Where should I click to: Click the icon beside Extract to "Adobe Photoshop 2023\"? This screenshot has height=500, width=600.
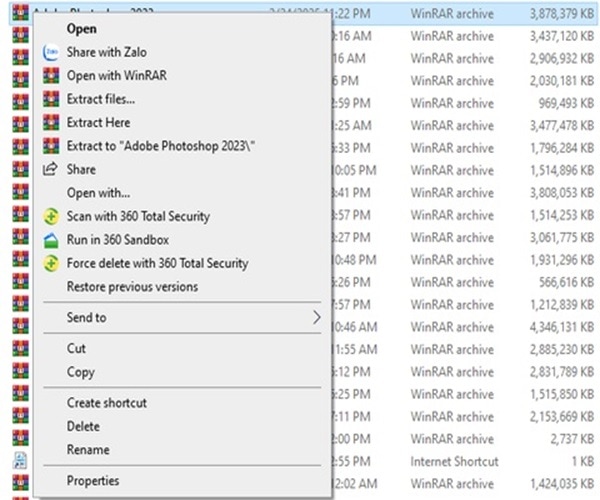(x=51, y=146)
